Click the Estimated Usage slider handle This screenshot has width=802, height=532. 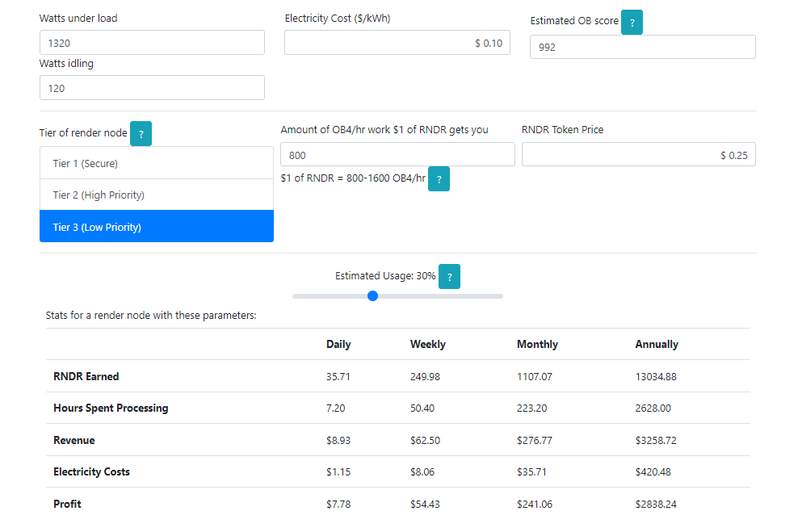tap(373, 296)
